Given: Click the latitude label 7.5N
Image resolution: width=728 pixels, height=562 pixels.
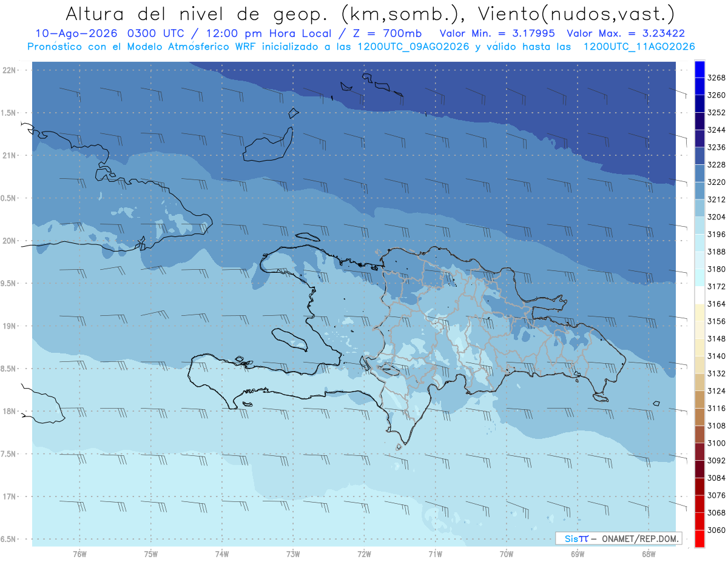Looking at the screenshot, I should pos(8,454).
